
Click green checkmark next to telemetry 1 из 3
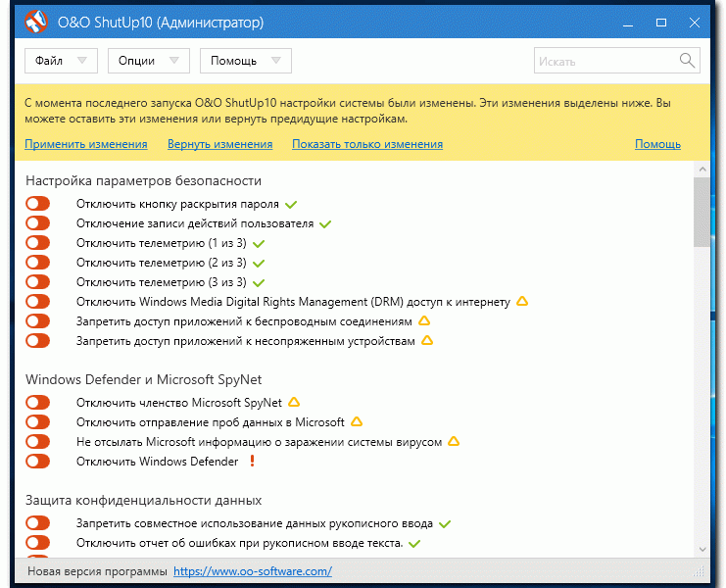pos(259,244)
